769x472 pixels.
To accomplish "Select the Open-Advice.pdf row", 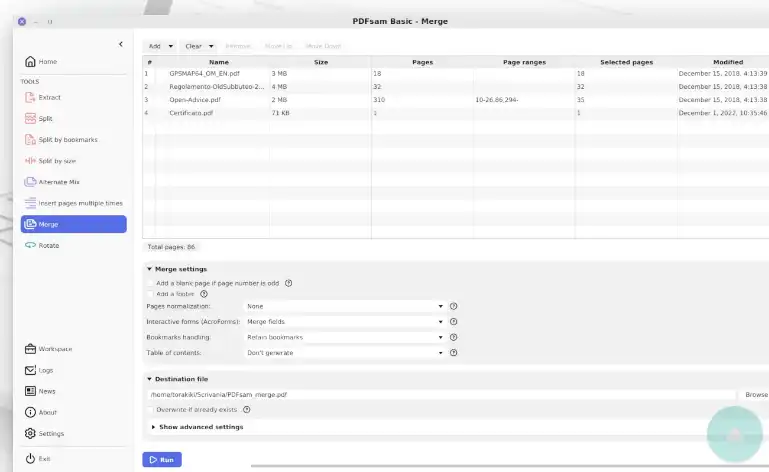I will point(456,100).
